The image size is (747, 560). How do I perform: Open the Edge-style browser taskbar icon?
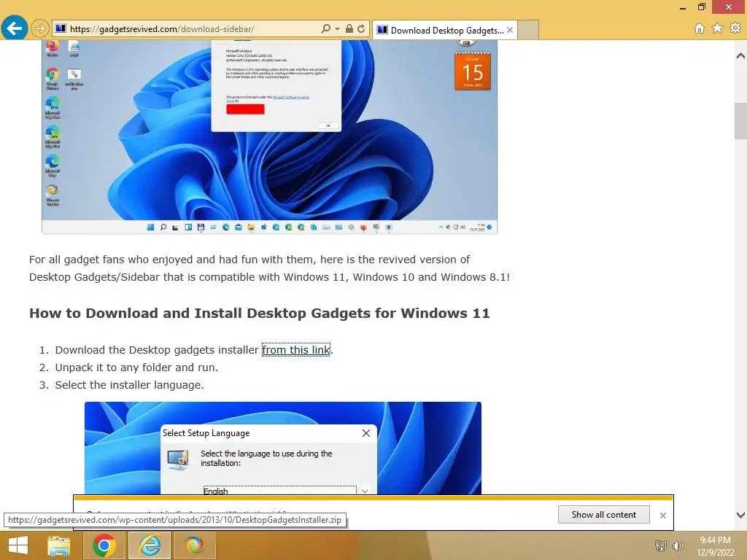click(x=195, y=545)
